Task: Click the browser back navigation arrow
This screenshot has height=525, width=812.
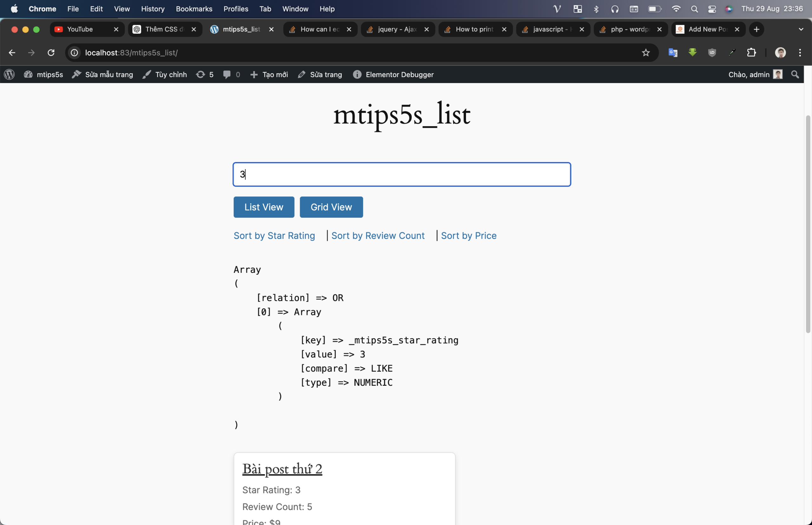Action: click(x=12, y=53)
